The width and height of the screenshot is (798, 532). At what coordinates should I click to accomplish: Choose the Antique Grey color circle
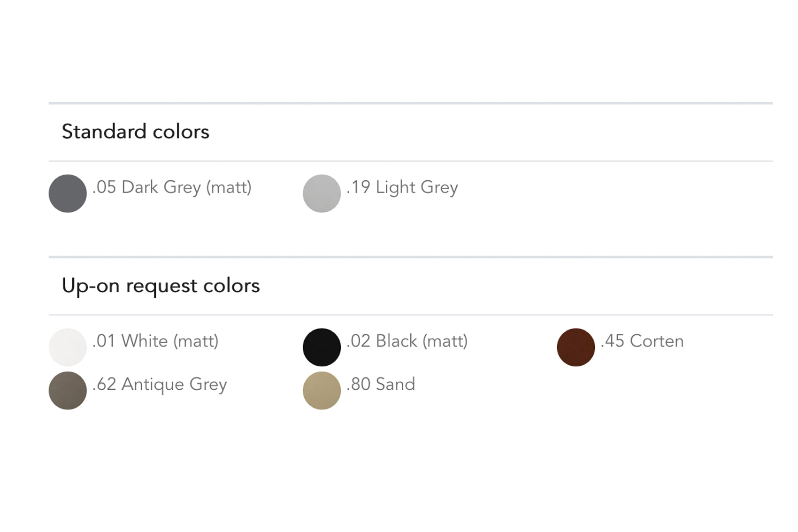68,390
